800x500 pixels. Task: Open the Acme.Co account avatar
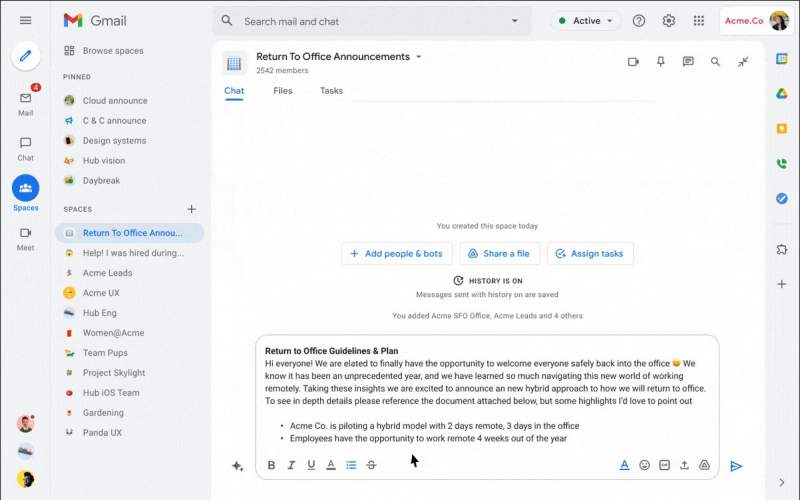tap(779, 21)
